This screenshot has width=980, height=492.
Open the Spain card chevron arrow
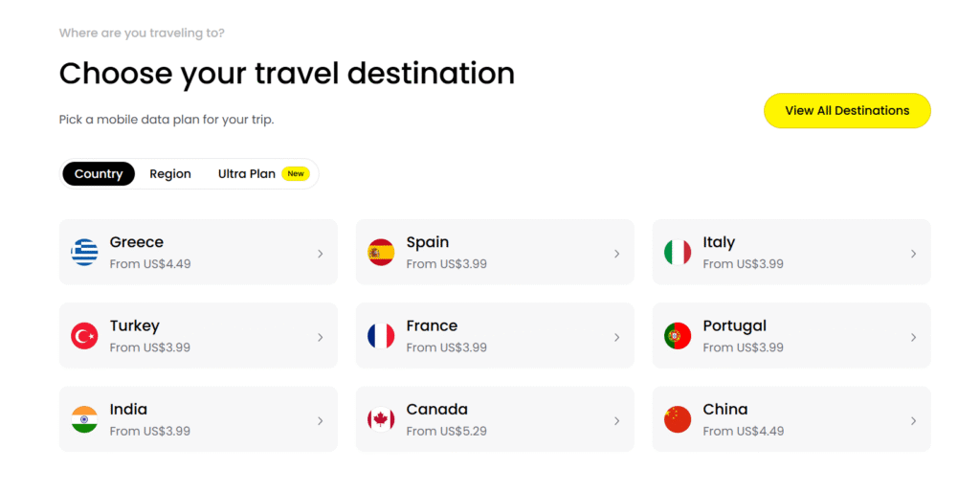(617, 254)
